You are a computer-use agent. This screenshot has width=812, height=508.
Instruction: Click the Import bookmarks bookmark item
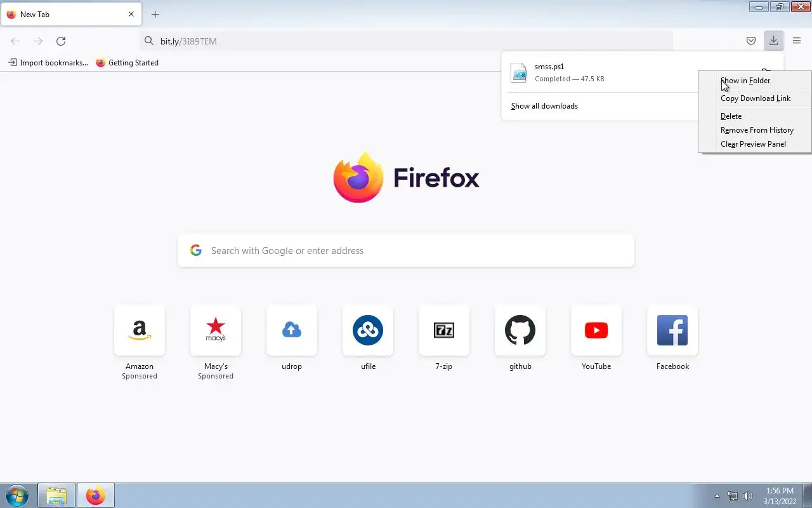48,62
